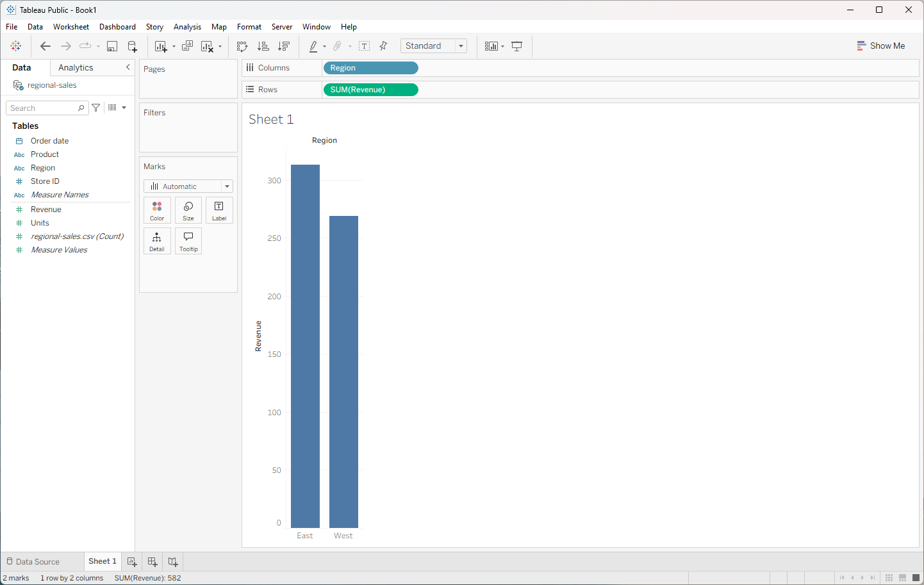The image size is (924, 585).
Task: Click the Label mark card
Action: [x=219, y=210]
